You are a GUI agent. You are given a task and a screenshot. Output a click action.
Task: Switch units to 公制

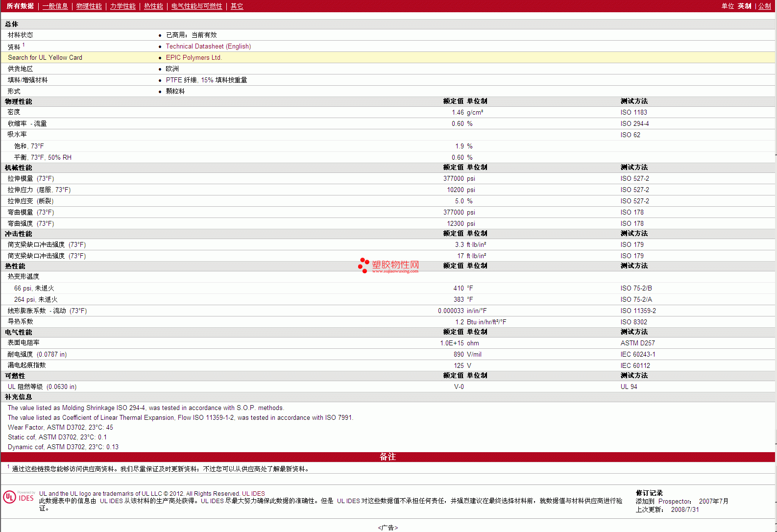point(765,6)
